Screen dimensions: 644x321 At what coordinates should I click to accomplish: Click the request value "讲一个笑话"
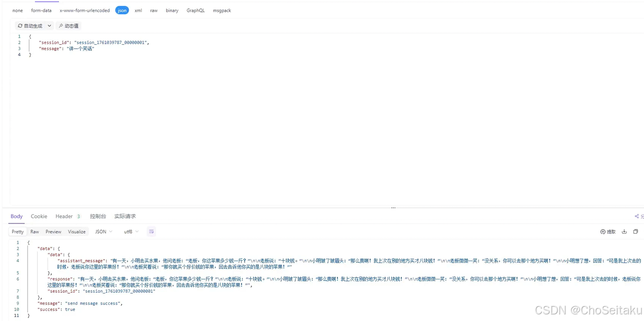[x=80, y=49]
